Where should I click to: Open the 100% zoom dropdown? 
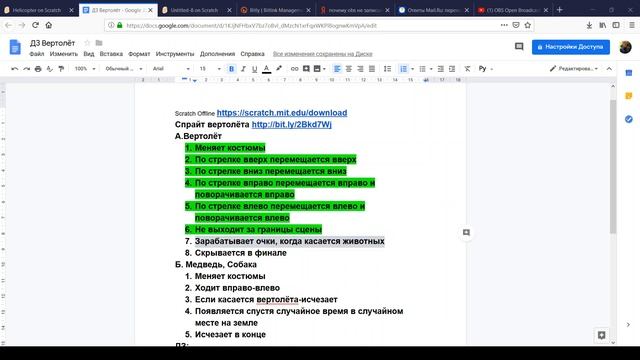point(85,69)
